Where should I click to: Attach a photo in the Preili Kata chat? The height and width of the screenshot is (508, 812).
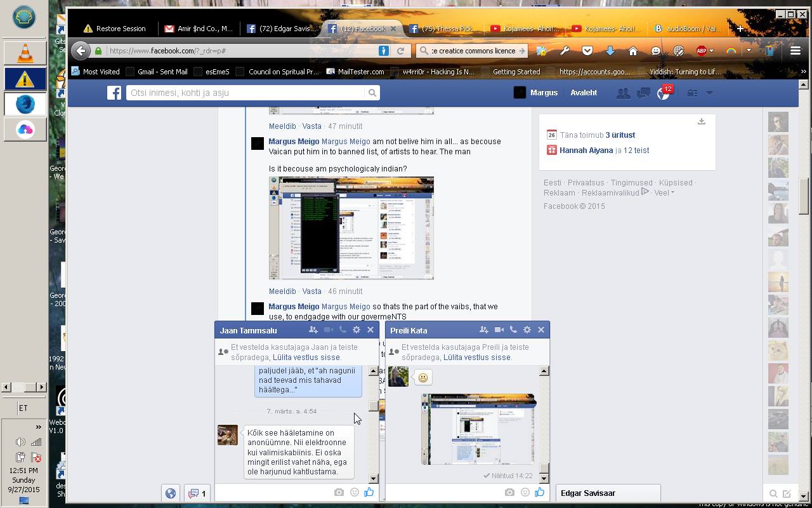tap(509, 492)
